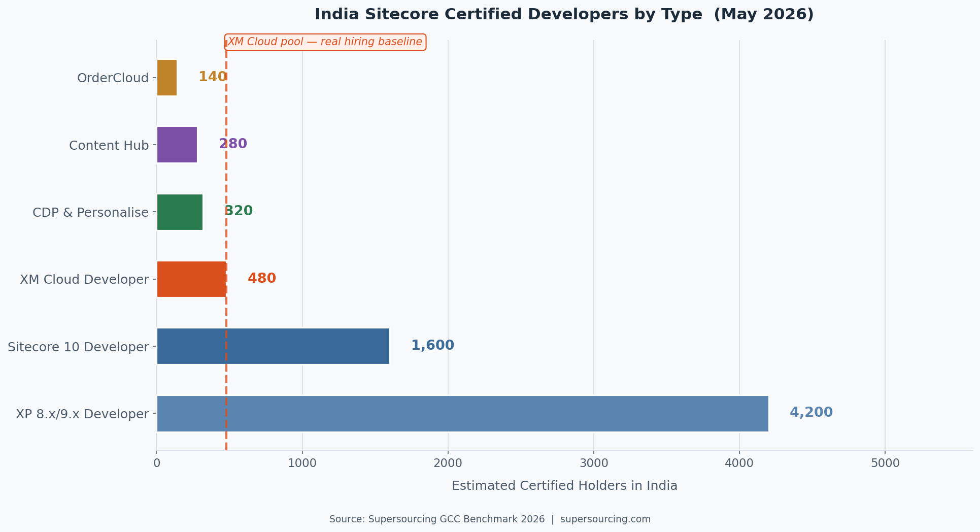This screenshot has height=532, width=980.
Task: Click the gold OrderCloud bar
Action: coord(167,78)
